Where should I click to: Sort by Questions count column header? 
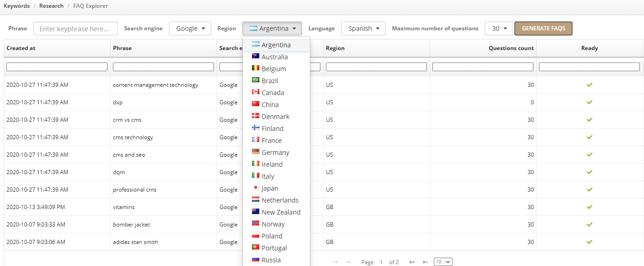483,48
